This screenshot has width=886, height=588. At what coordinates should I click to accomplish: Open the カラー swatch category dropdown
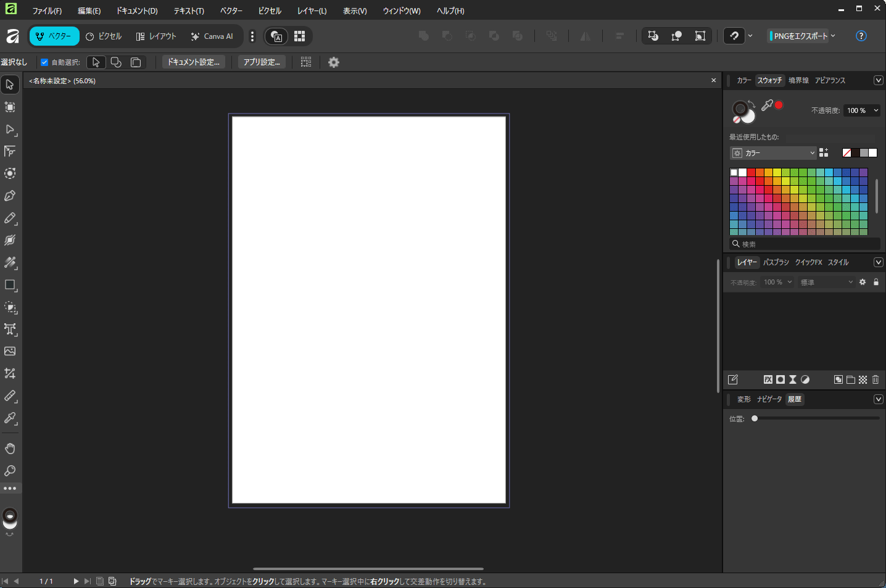(772, 152)
